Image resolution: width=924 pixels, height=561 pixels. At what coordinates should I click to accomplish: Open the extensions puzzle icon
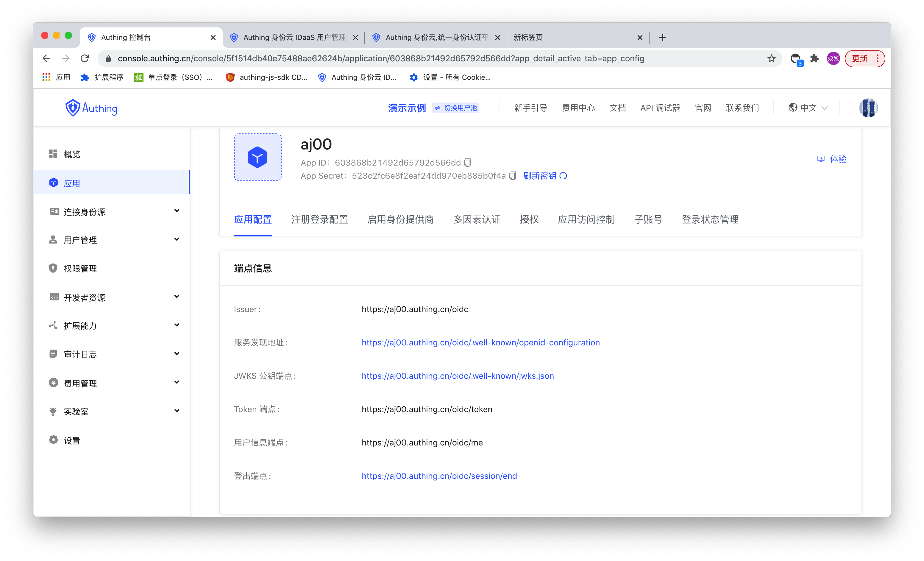pos(814,58)
